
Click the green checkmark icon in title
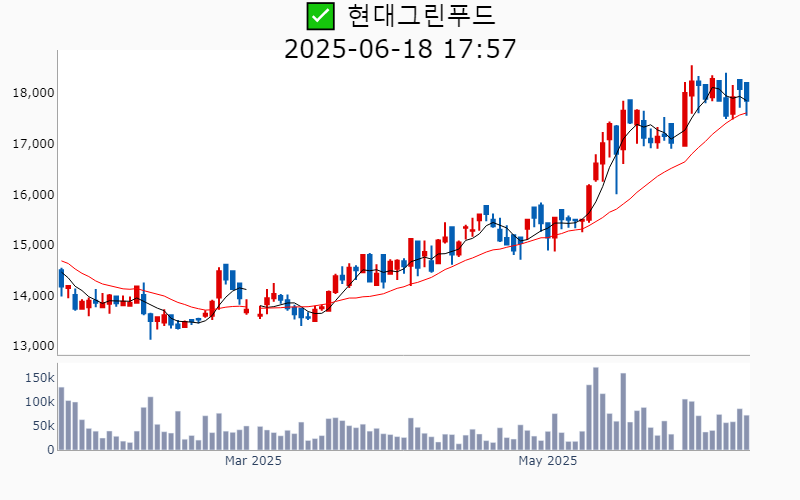click(x=320, y=16)
